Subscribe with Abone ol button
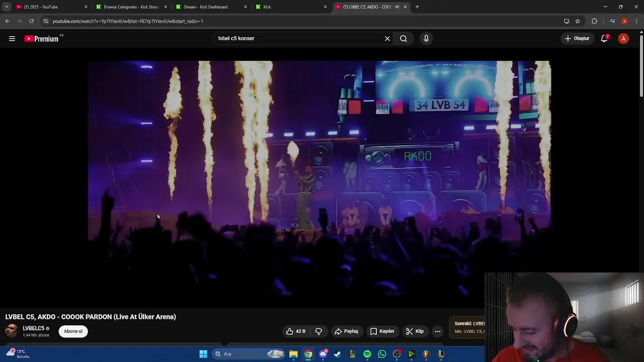This screenshot has height=362, width=644. coord(73,331)
